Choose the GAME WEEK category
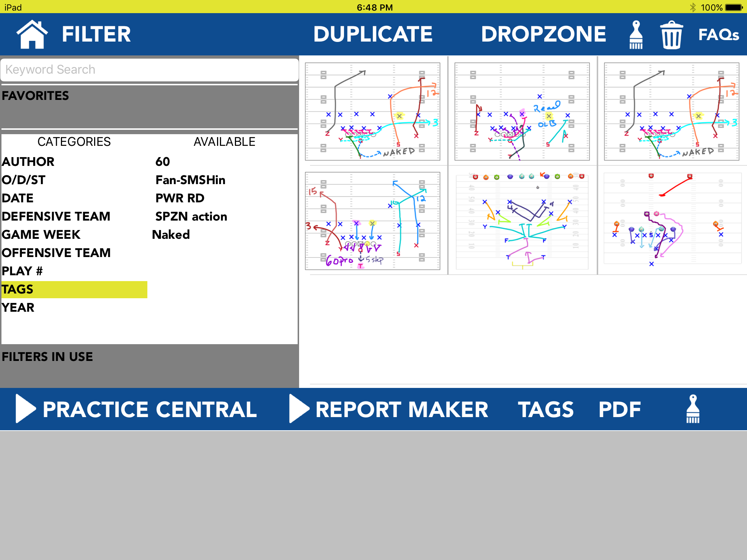The image size is (747, 560). [x=41, y=234]
